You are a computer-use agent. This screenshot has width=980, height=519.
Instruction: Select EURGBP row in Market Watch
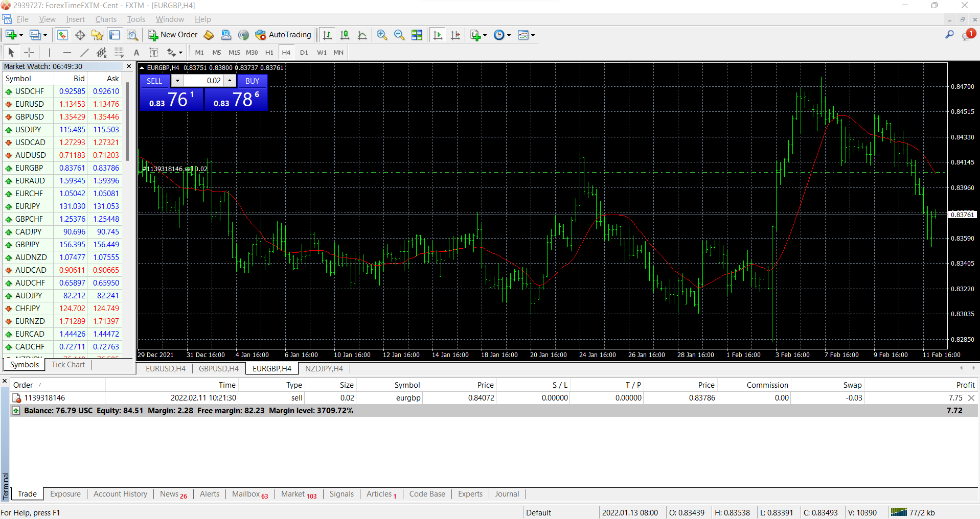pyautogui.click(x=62, y=168)
